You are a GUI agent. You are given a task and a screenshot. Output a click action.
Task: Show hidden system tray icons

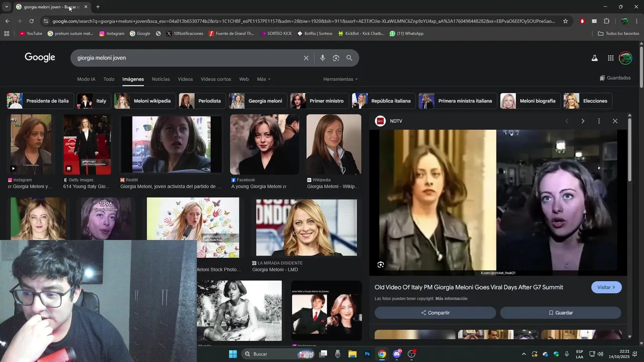click(523, 354)
